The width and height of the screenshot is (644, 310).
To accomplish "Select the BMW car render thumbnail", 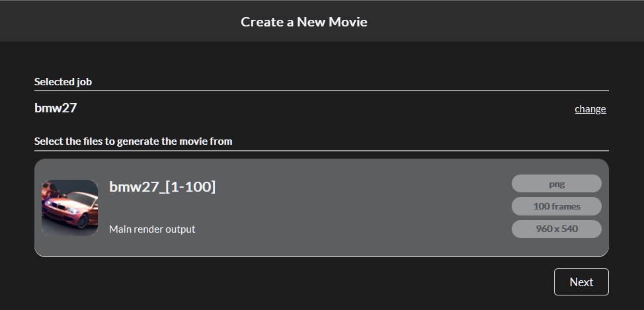I will click(70, 208).
